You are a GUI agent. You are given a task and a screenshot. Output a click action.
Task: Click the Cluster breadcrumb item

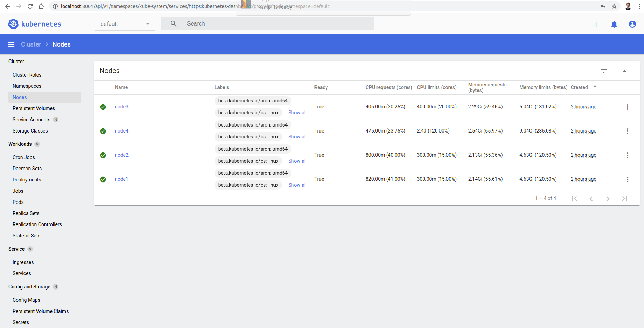coord(31,44)
